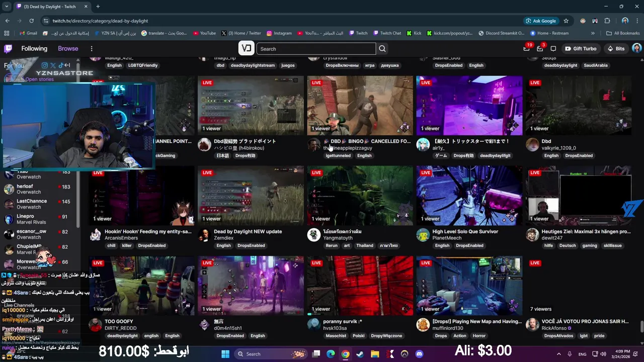Open the Chrome apps grid shortcut
The width and height of the screenshot is (644, 362).
[x=7, y=33]
